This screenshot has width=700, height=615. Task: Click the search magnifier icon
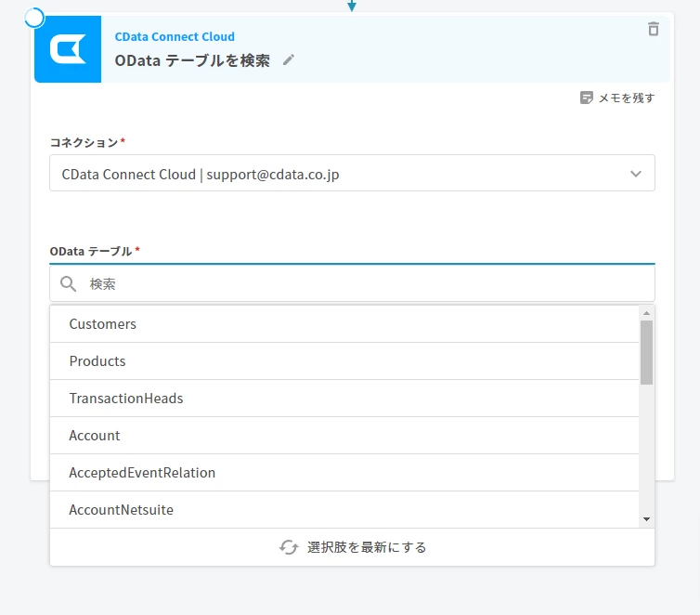coord(68,283)
